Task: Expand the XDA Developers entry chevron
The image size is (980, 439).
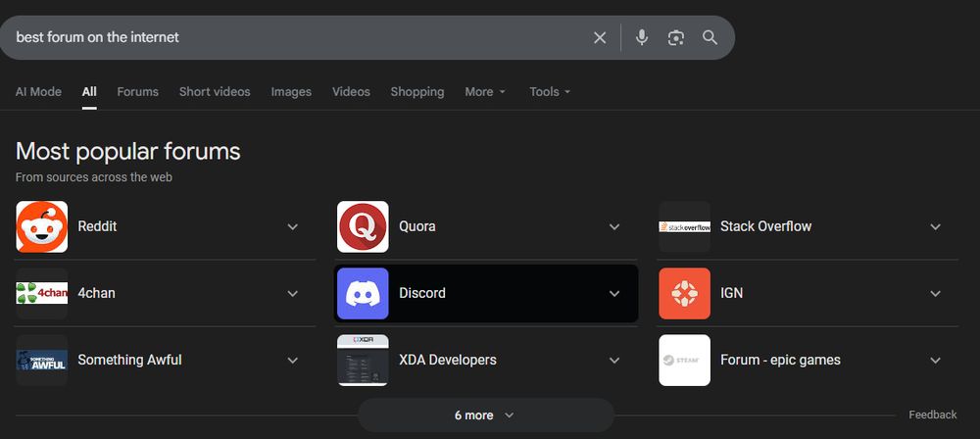Action: pyautogui.click(x=614, y=361)
